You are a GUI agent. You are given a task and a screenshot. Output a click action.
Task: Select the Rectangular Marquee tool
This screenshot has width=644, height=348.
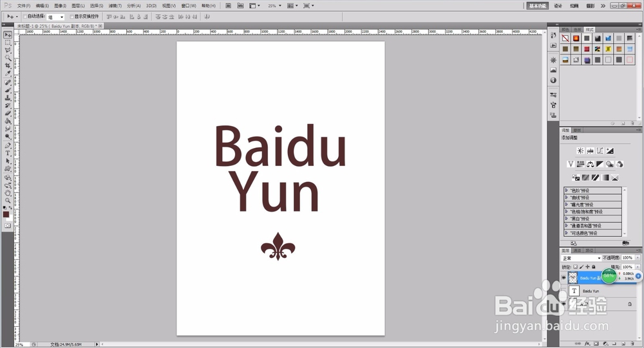pos(8,42)
